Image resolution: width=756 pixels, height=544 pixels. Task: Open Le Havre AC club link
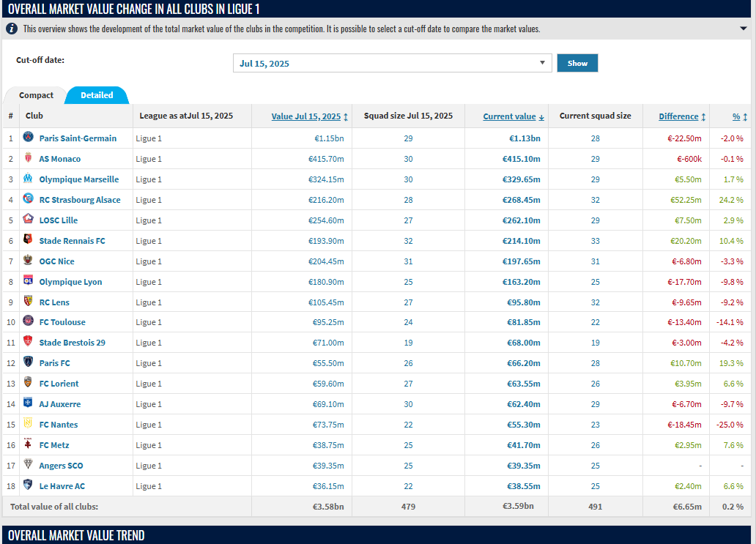point(62,486)
